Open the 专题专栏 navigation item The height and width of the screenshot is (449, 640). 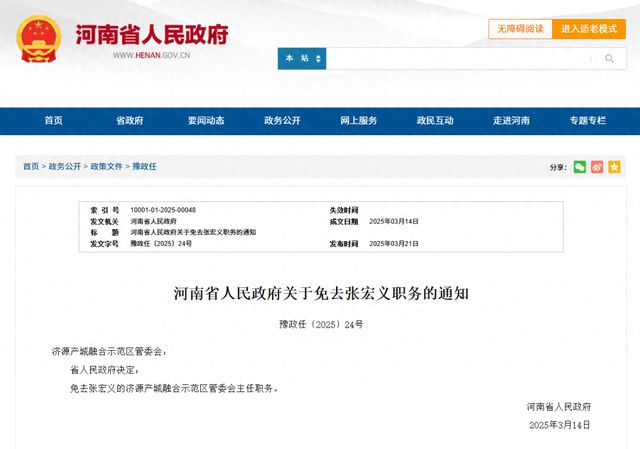(x=587, y=121)
